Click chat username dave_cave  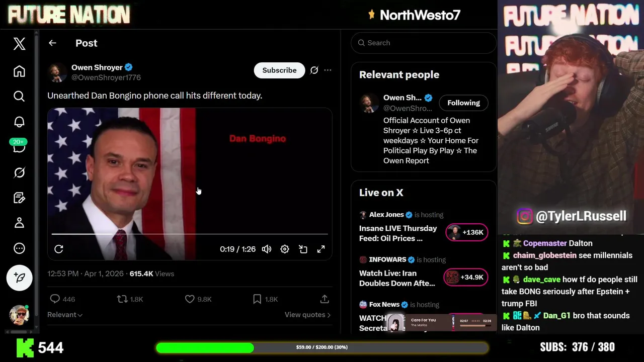541,280
